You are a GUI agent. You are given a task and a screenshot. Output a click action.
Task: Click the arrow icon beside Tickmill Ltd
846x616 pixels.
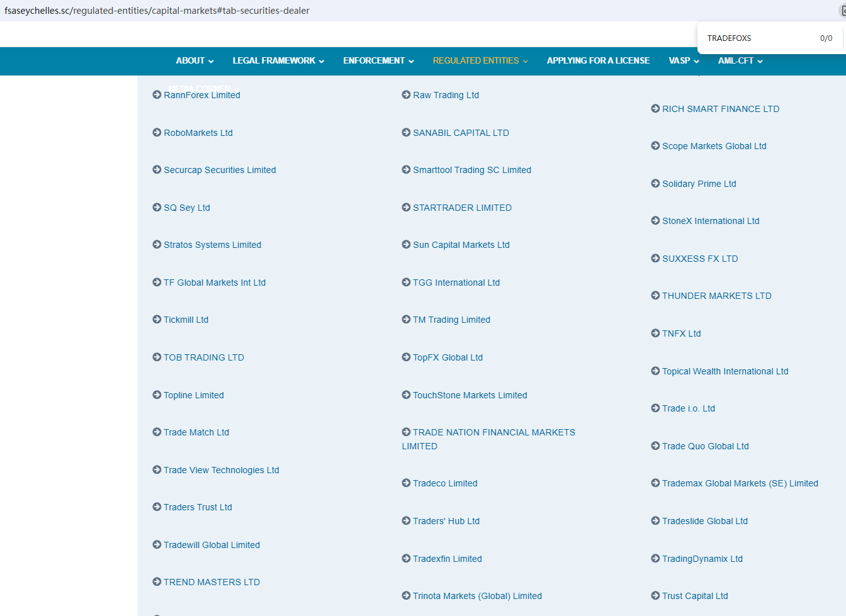coord(157,320)
